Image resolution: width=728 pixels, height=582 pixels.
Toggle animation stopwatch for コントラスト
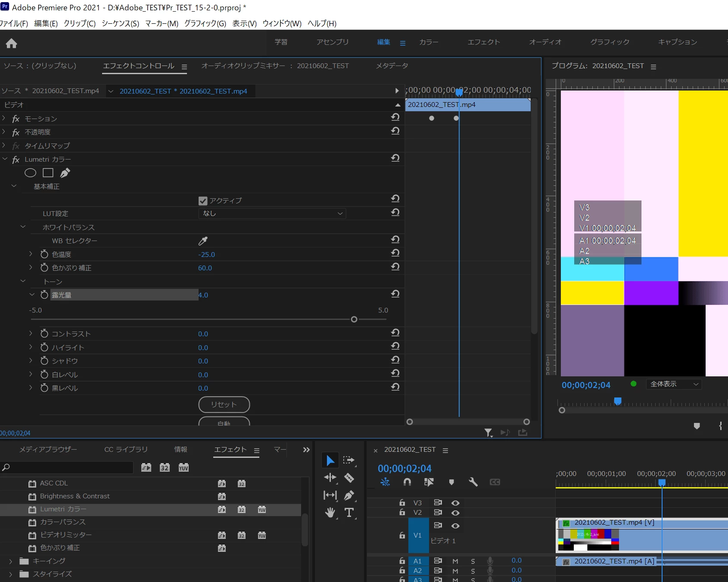tap(44, 333)
